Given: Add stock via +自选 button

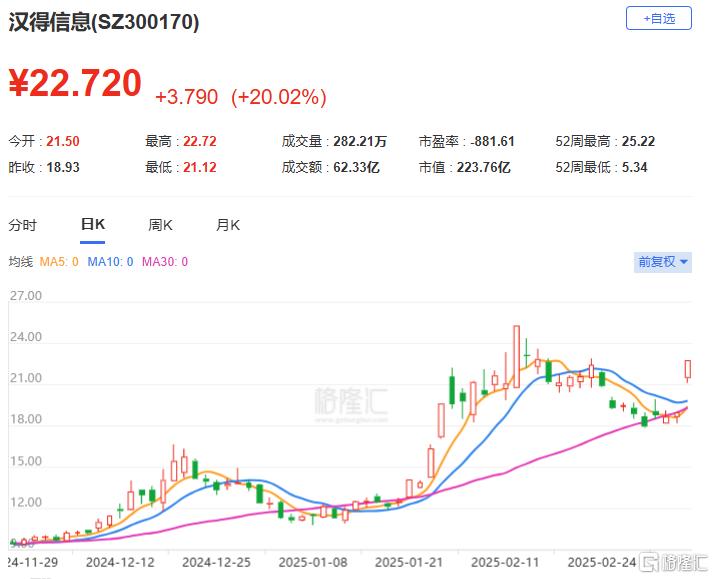Looking at the screenshot, I should point(658,19).
